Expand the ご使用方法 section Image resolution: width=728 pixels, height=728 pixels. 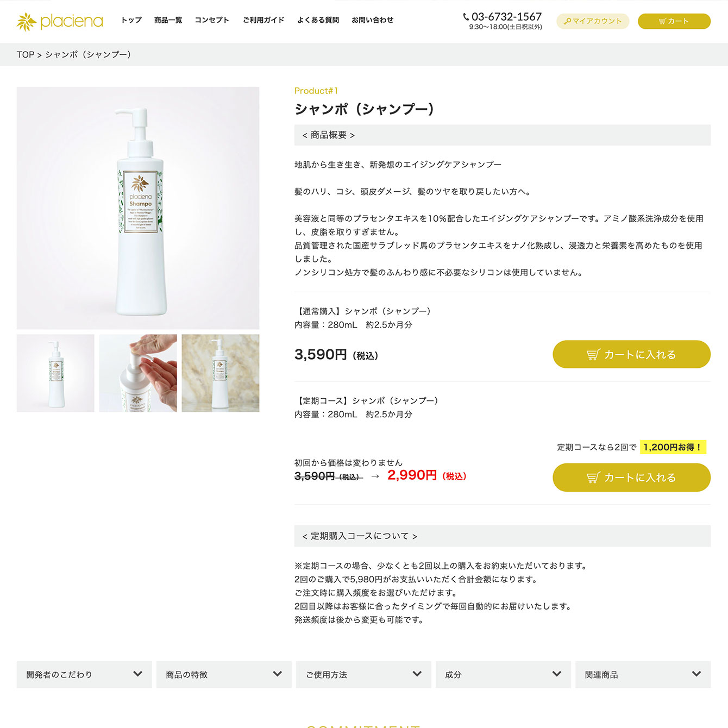(x=363, y=674)
